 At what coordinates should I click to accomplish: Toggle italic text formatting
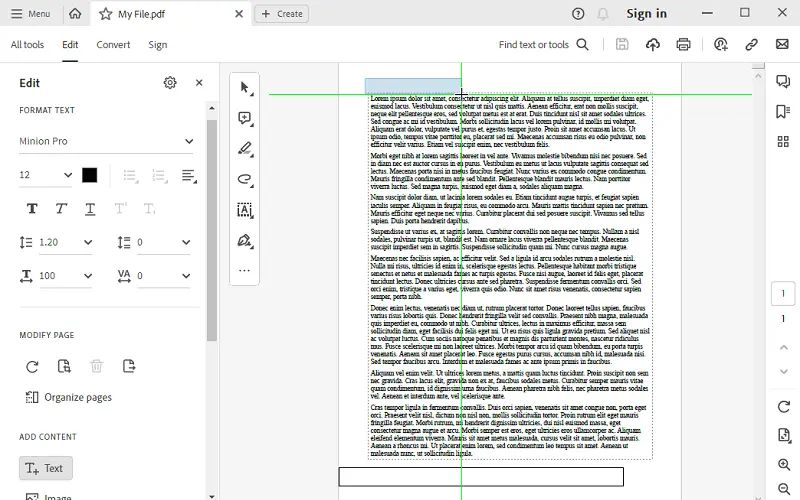(61, 209)
